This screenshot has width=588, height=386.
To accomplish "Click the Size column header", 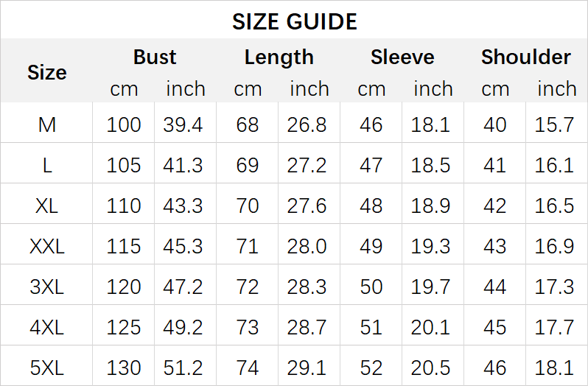I will [46, 72].
